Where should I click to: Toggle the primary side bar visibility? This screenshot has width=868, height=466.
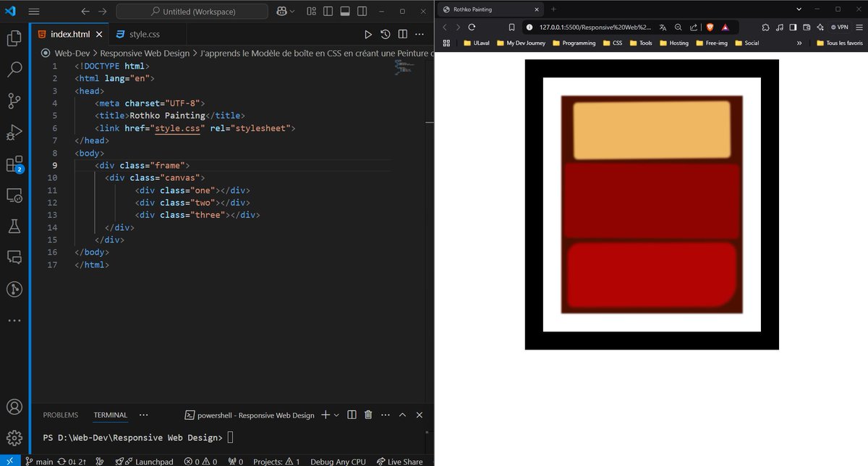(328, 12)
